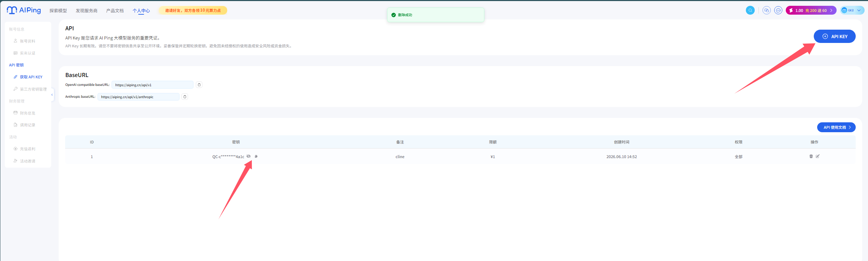Click the cline remark cell
Screen dimensions: 868x261
[x=400, y=157]
